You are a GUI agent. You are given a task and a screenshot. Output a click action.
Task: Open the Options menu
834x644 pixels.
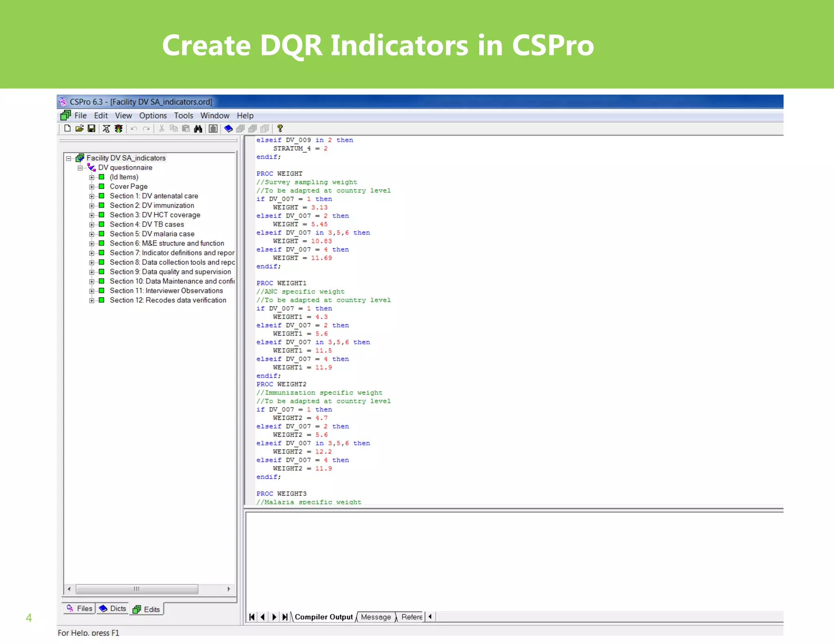point(153,116)
